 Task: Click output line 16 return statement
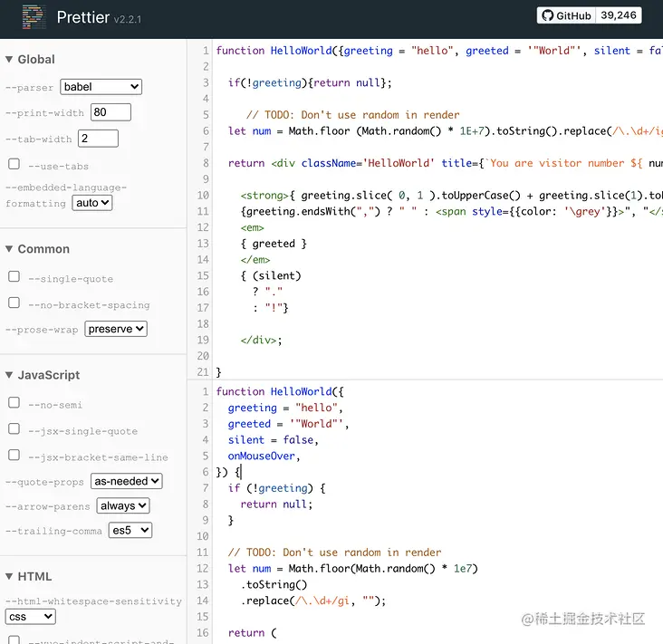click(253, 633)
